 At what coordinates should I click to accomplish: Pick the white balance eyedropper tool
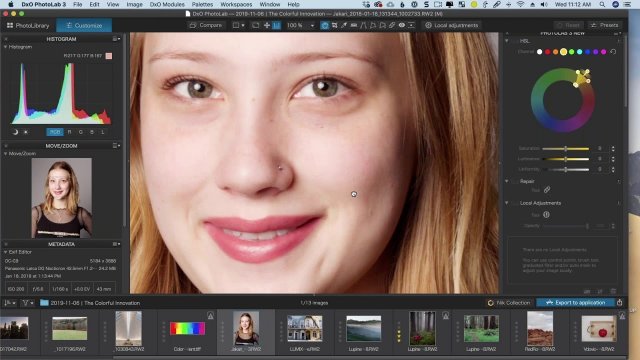click(x=344, y=25)
